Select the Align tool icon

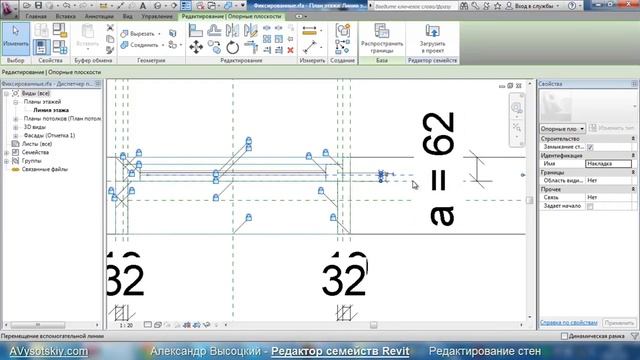click(x=196, y=31)
